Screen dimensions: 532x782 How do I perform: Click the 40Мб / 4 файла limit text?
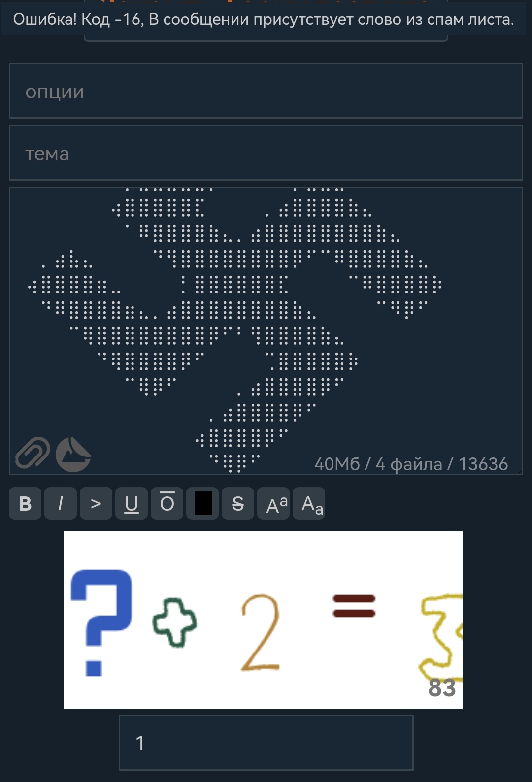click(x=378, y=464)
